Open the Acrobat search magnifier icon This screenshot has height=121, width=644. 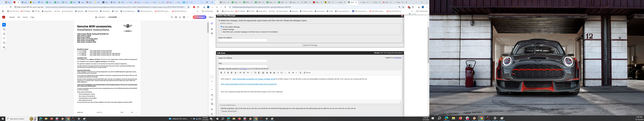[x=172, y=17]
